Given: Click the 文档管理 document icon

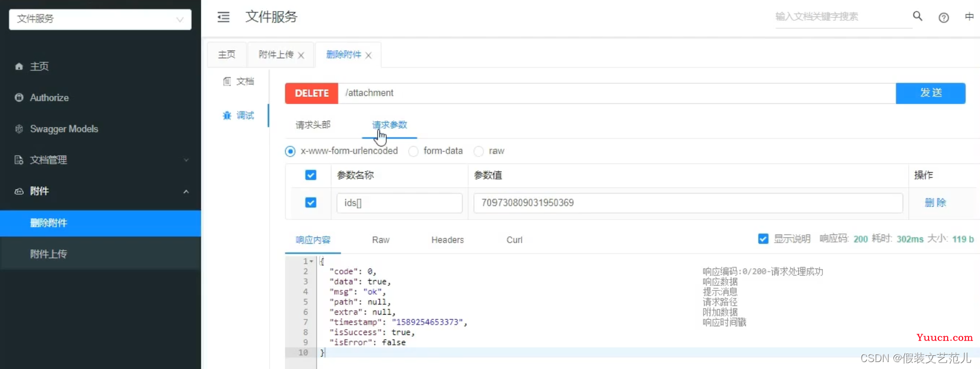Looking at the screenshot, I should 19,160.
